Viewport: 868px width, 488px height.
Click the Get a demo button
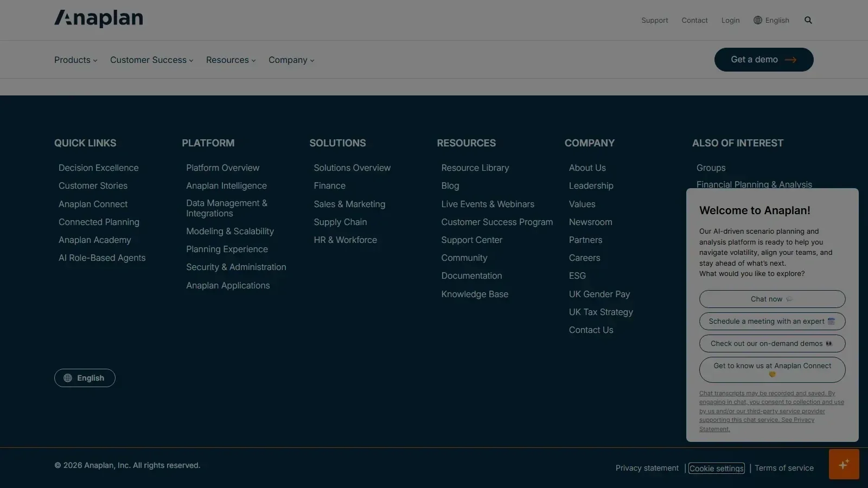[x=764, y=60]
